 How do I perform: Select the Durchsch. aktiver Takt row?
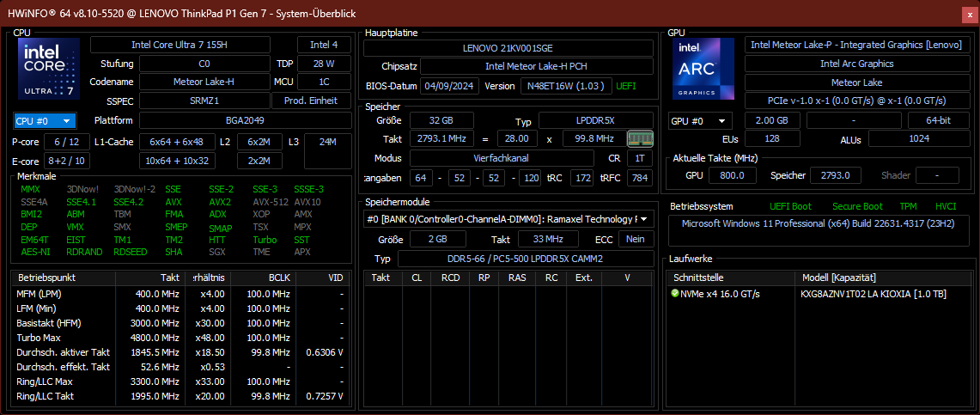click(180, 352)
